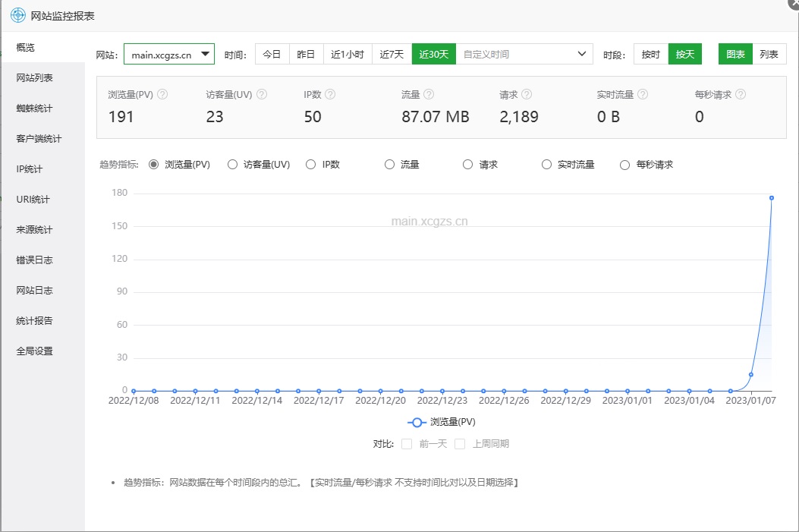Viewport: 799px width, 532px height.
Task: Click help icon next to 请求
Action: (527, 94)
